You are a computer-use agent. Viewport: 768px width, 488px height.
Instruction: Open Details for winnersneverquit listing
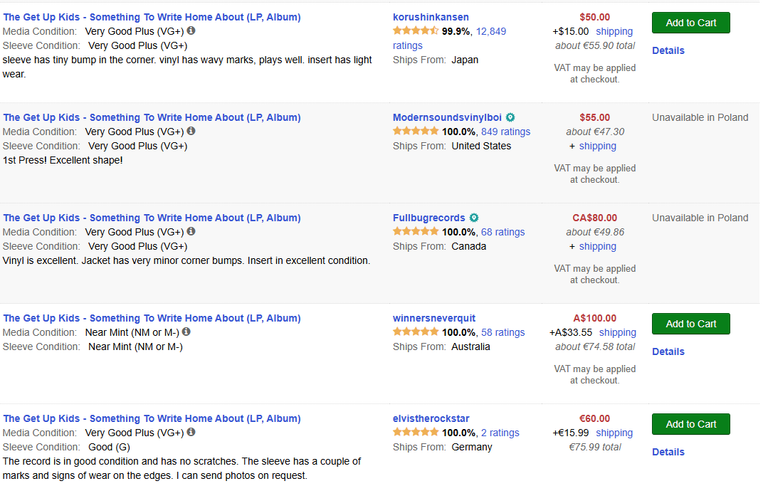[x=668, y=352]
